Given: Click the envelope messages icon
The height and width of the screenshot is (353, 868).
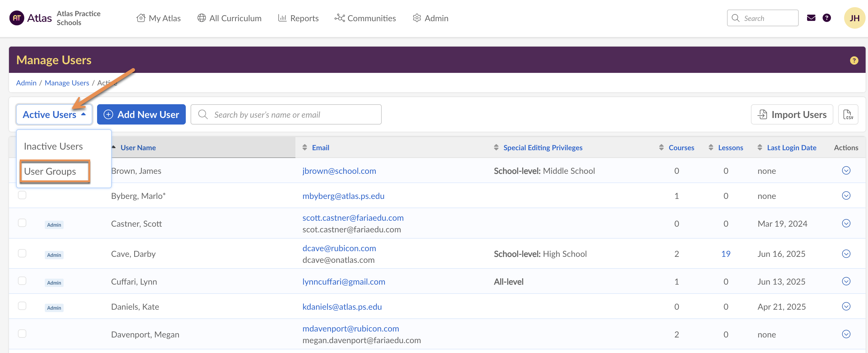Looking at the screenshot, I should [x=811, y=18].
